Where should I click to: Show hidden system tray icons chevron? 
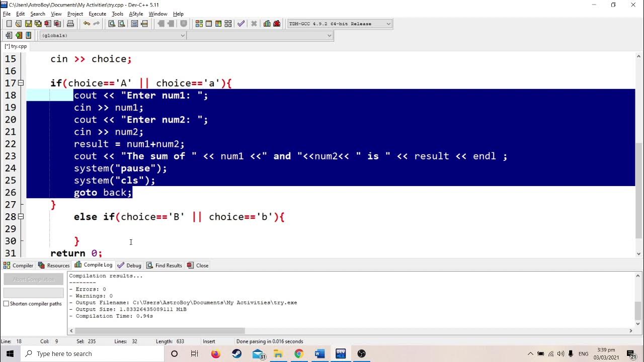[x=530, y=353]
